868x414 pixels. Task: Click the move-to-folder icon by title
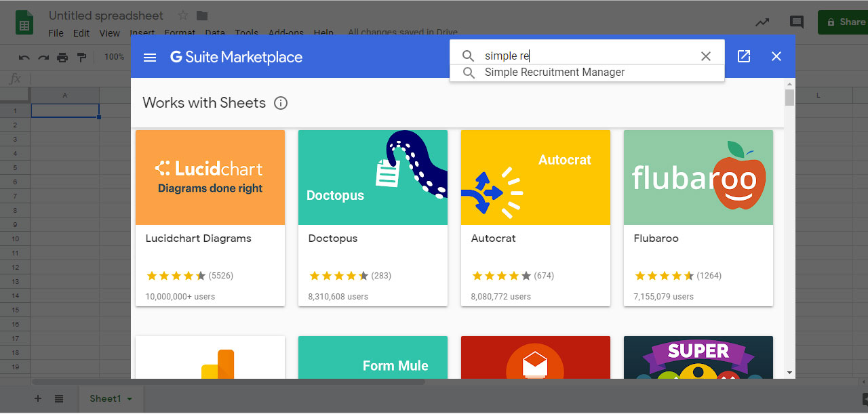[x=202, y=16]
